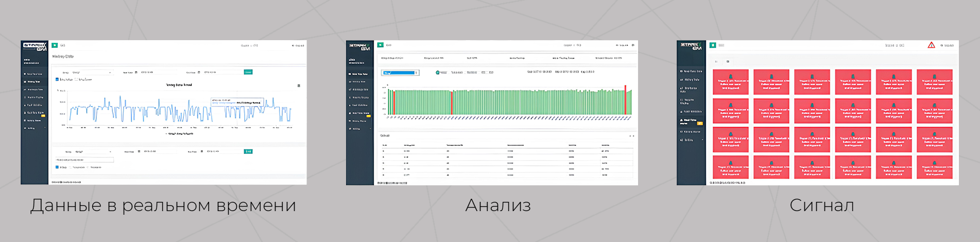Click calendar icon of first date field, top filter row
980x242 pixels.
136,73
